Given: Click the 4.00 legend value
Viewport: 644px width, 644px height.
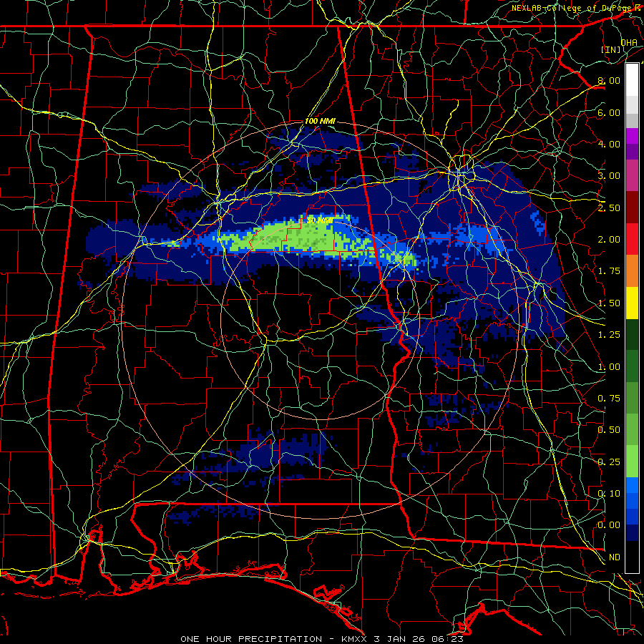Looking at the screenshot, I should pos(609,144).
